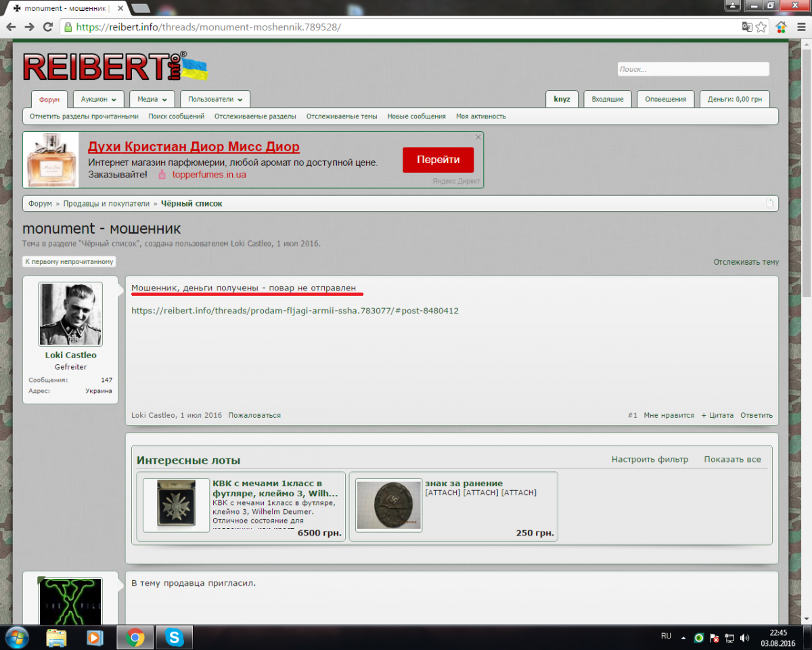Click the translate page icon in address bar
This screenshot has height=650, width=812.
coord(747,27)
